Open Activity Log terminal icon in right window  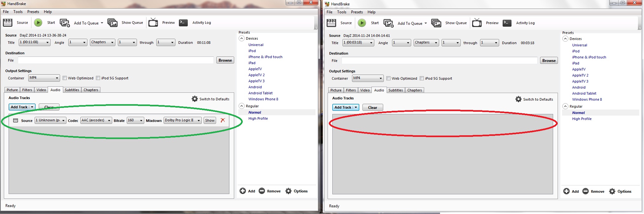(507, 23)
